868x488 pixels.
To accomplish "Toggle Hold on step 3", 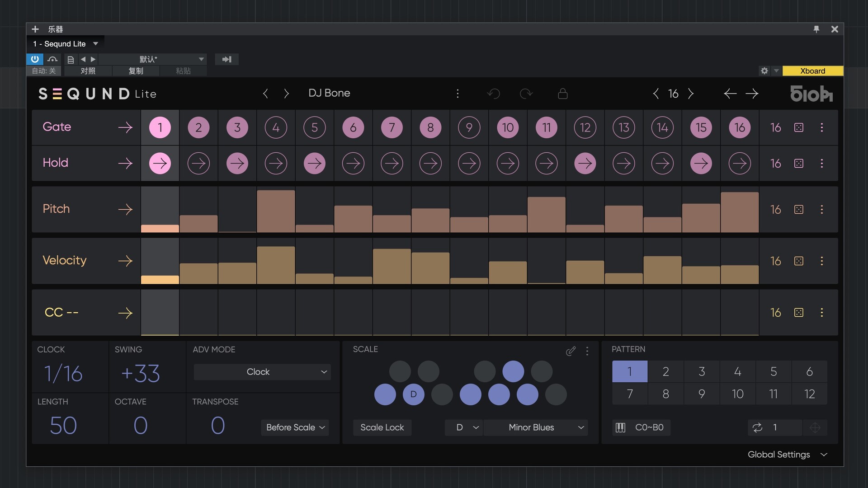I will [x=237, y=163].
